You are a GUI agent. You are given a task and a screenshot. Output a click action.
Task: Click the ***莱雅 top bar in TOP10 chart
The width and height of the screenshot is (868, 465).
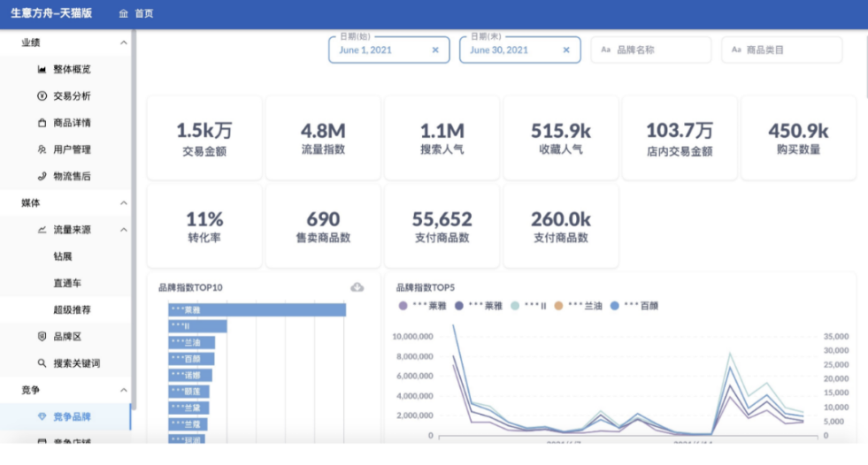pyautogui.click(x=257, y=309)
